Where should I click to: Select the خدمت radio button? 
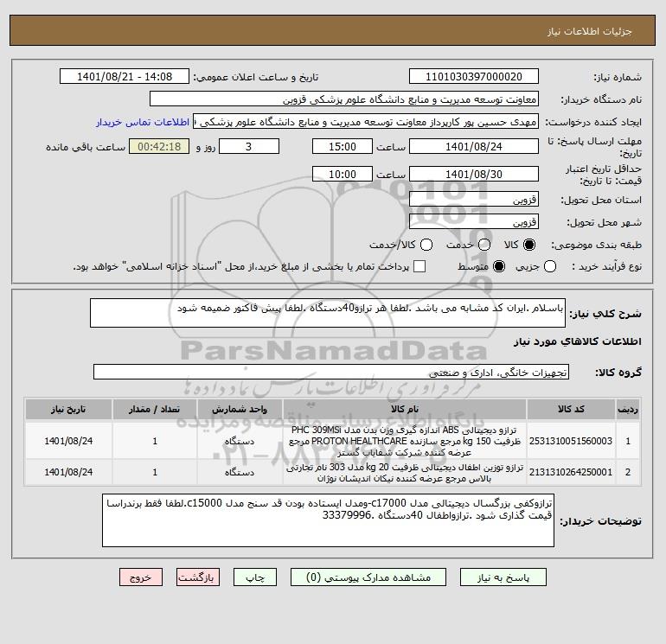point(484,245)
